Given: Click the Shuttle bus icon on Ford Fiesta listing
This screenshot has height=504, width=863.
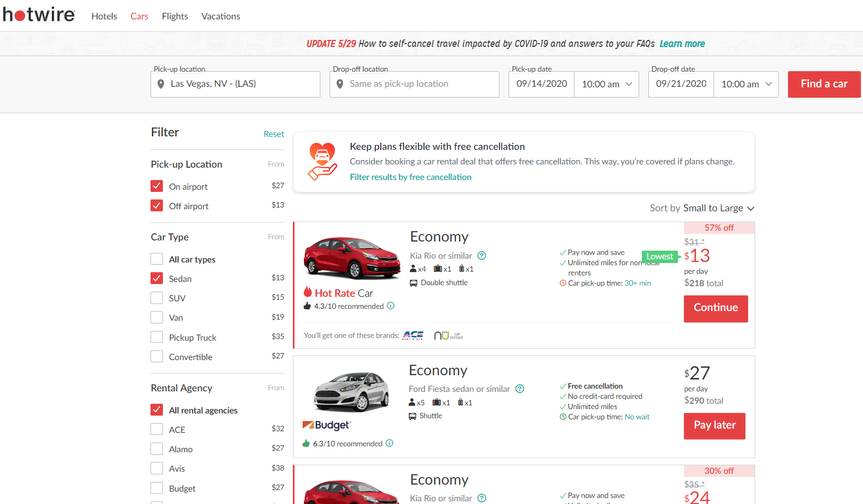Looking at the screenshot, I should click(x=413, y=416).
